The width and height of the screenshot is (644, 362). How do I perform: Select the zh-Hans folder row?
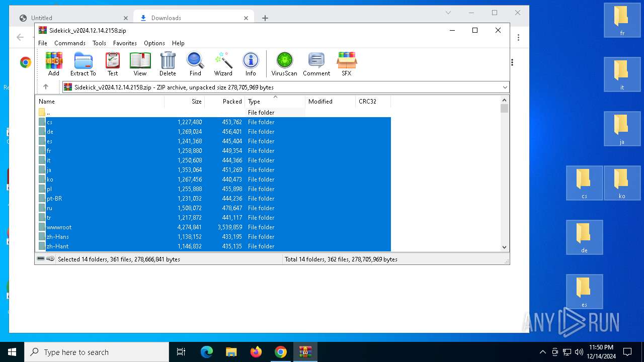[x=214, y=237]
